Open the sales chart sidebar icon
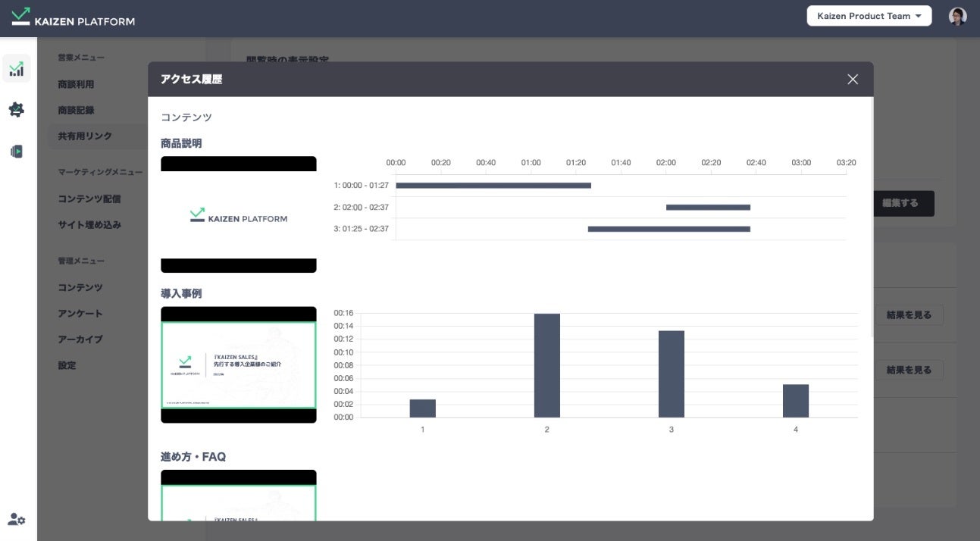 [17, 69]
